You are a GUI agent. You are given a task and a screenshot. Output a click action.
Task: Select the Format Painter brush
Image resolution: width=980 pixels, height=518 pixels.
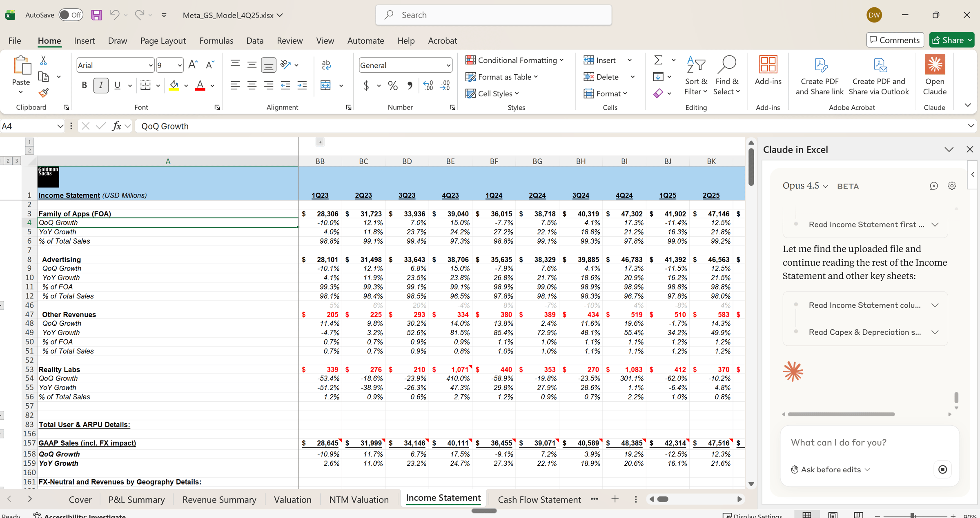tap(43, 93)
